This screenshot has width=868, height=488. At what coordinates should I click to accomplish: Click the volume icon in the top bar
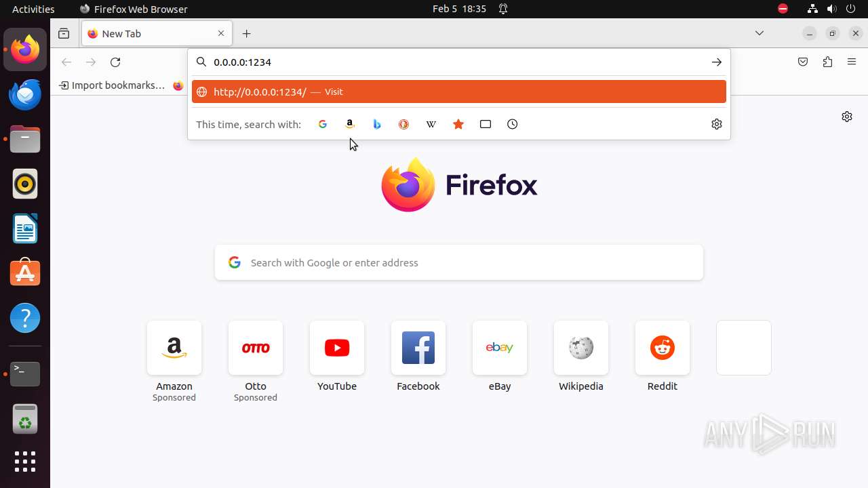(x=832, y=9)
